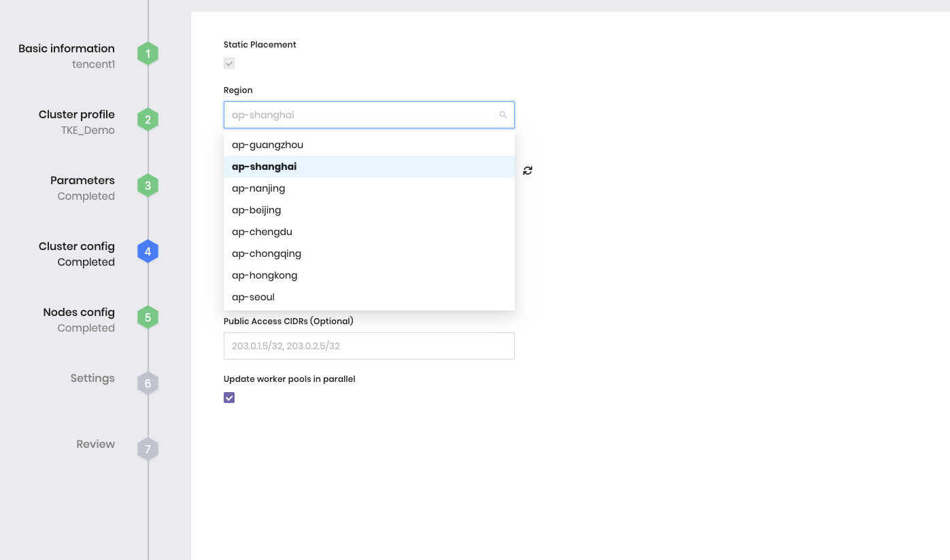Click step 2 Cluster profile hexagon
The image size is (950, 560).
tap(148, 120)
